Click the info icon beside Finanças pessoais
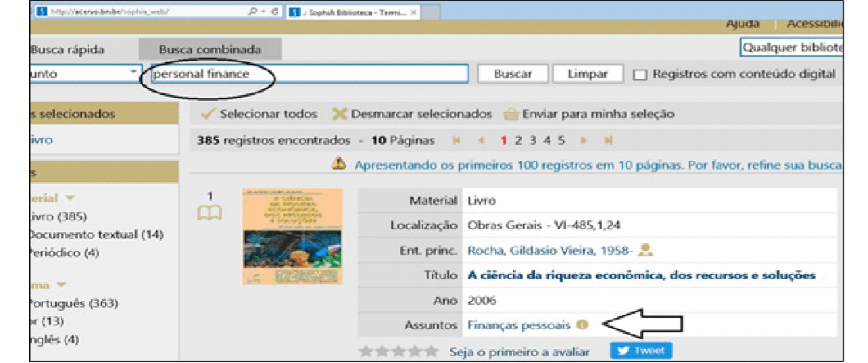 tap(582, 325)
